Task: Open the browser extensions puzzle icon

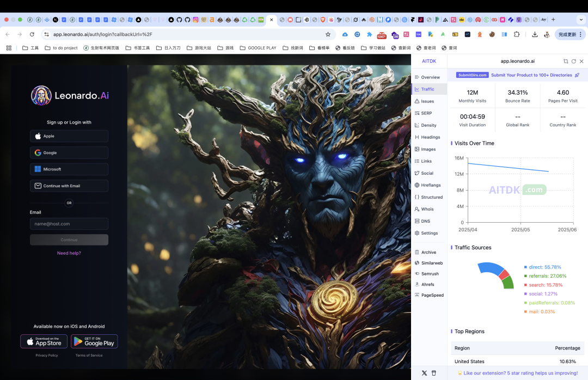Action: (x=516, y=34)
